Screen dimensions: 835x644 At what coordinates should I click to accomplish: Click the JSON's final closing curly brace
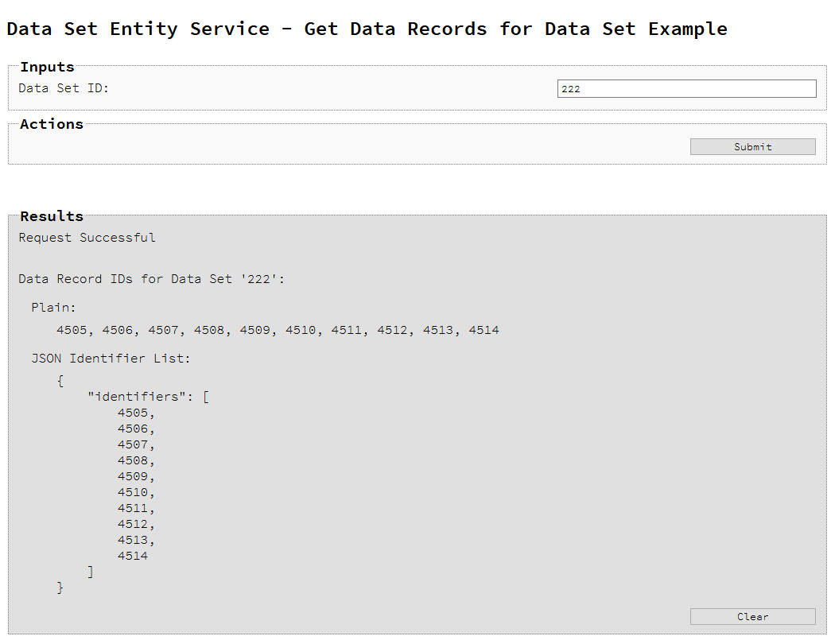[x=60, y=588]
